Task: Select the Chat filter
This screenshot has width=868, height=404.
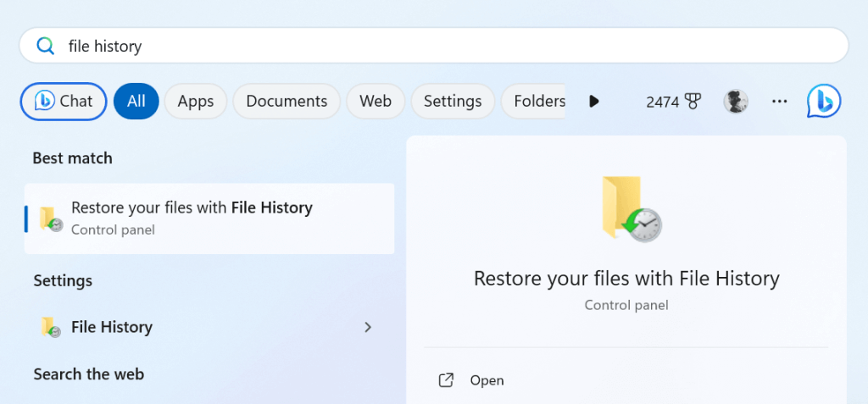Action: click(63, 102)
